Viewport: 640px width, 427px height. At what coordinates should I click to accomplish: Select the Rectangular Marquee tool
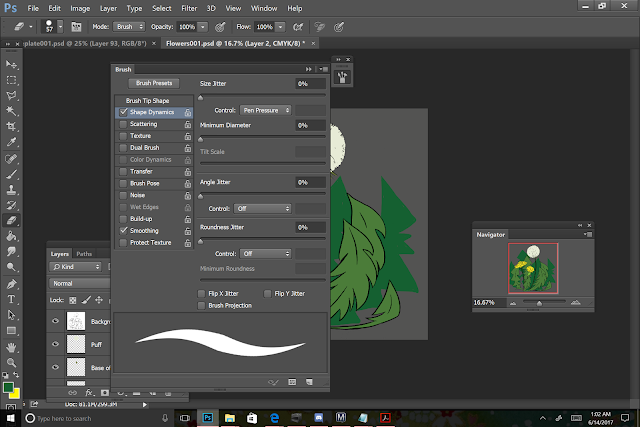[x=11, y=80]
